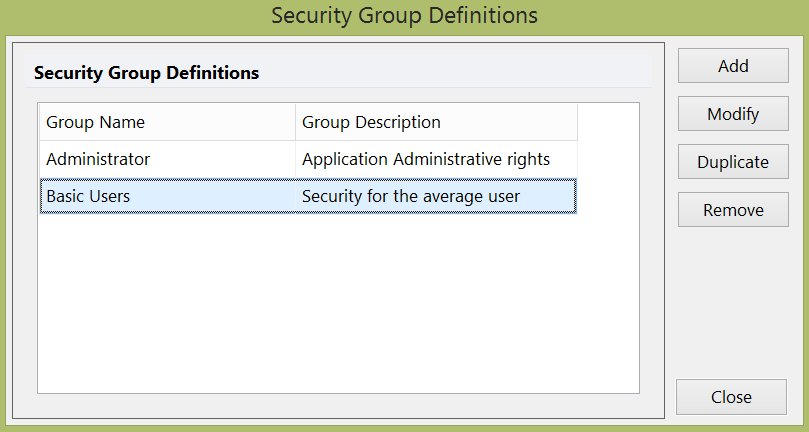The height and width of the screenshot is (432, 809).
Task: Click the Security Group Definitions window title
Action: [404, 16]
